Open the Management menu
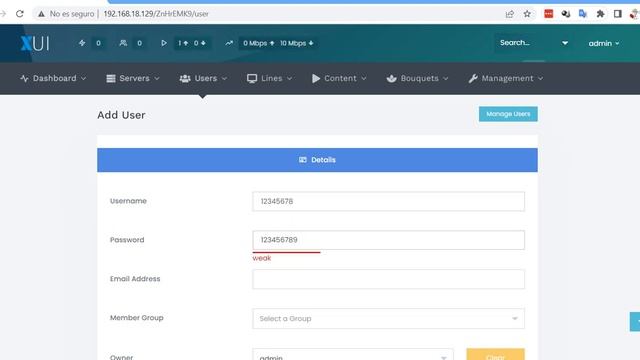The width and height of the screenshot is (640, 360). [506, 78]
